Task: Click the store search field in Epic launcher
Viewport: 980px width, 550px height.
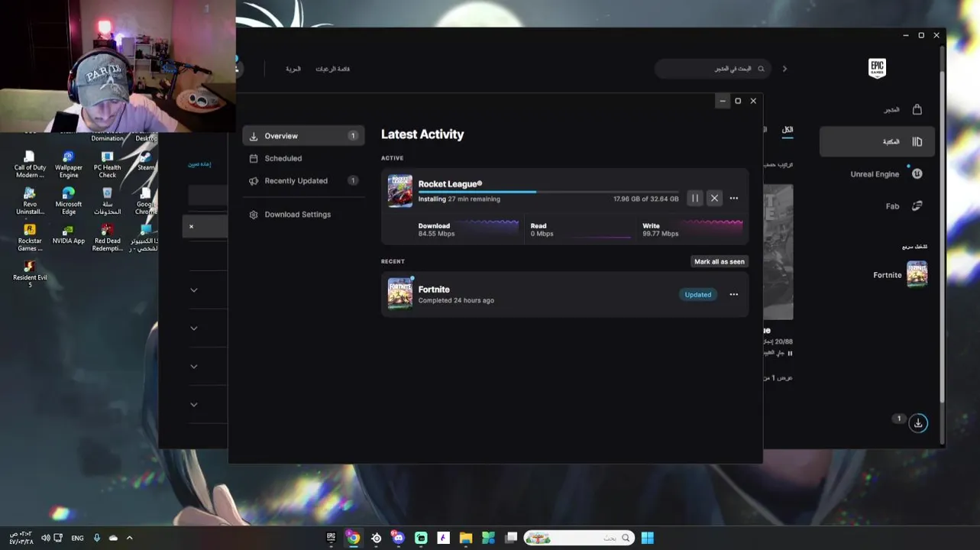Action: point(713,69)
